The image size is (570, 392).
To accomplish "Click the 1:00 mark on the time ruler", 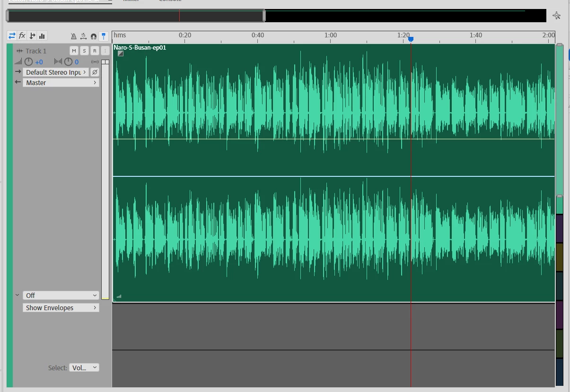I will (331, 35).
